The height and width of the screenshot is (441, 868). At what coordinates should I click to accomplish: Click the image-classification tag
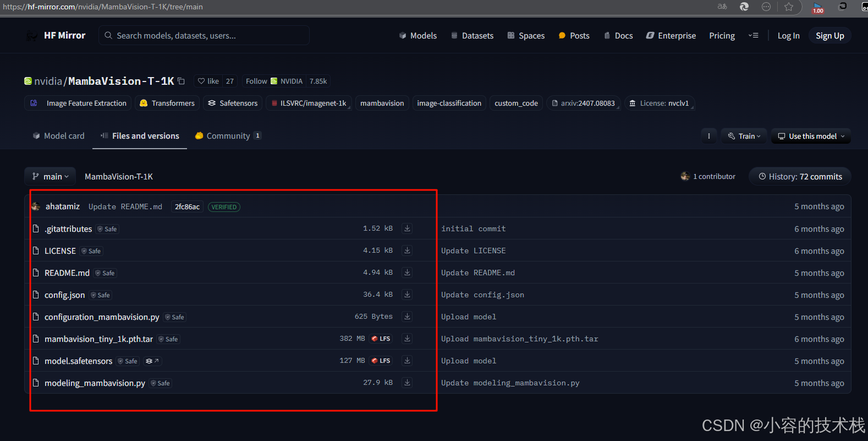(449, 103)
